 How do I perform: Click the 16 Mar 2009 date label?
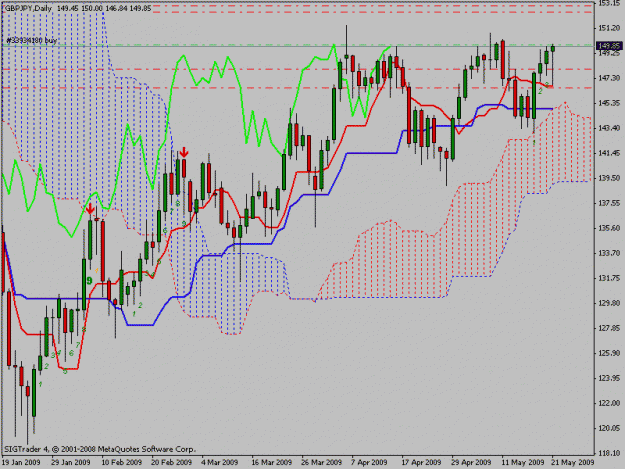(271, 462)
